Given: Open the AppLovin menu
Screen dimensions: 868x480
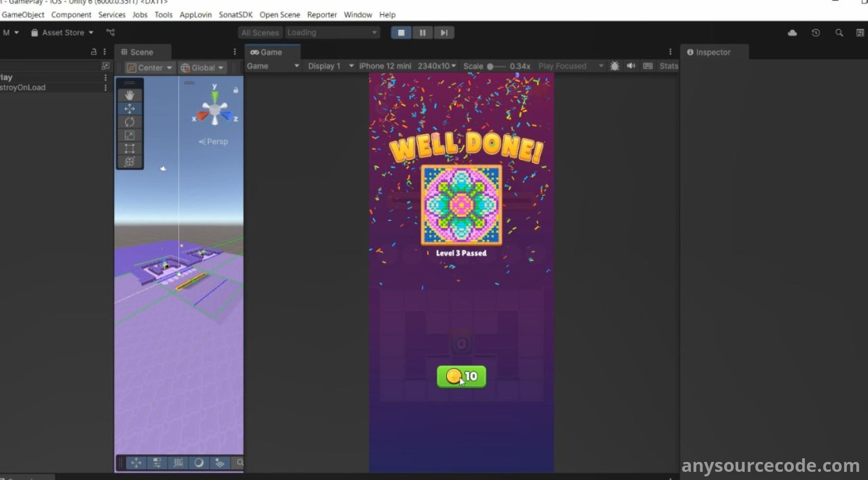Looking at the screenshot, I should pyautogui.click(x=195, y=15).
